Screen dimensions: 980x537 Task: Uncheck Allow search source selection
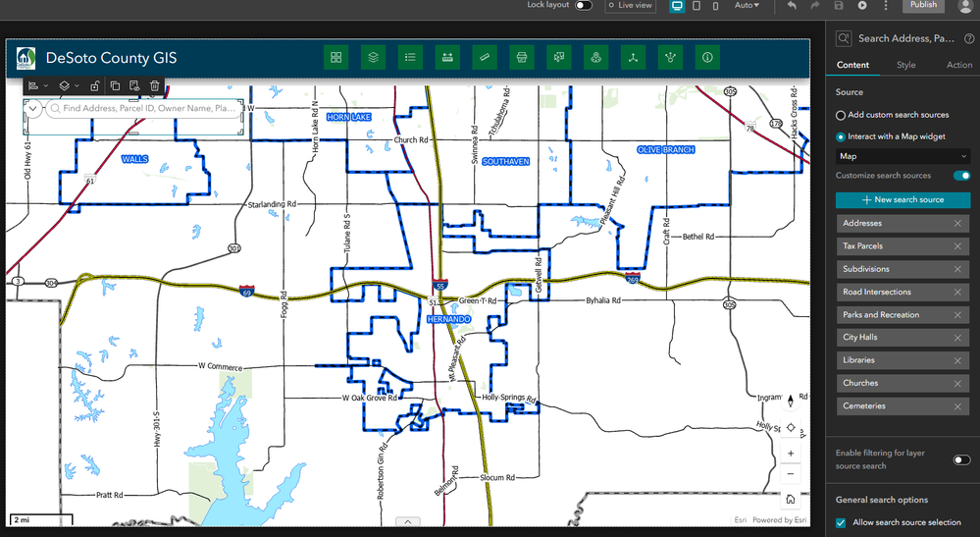(x=842, y=522)
